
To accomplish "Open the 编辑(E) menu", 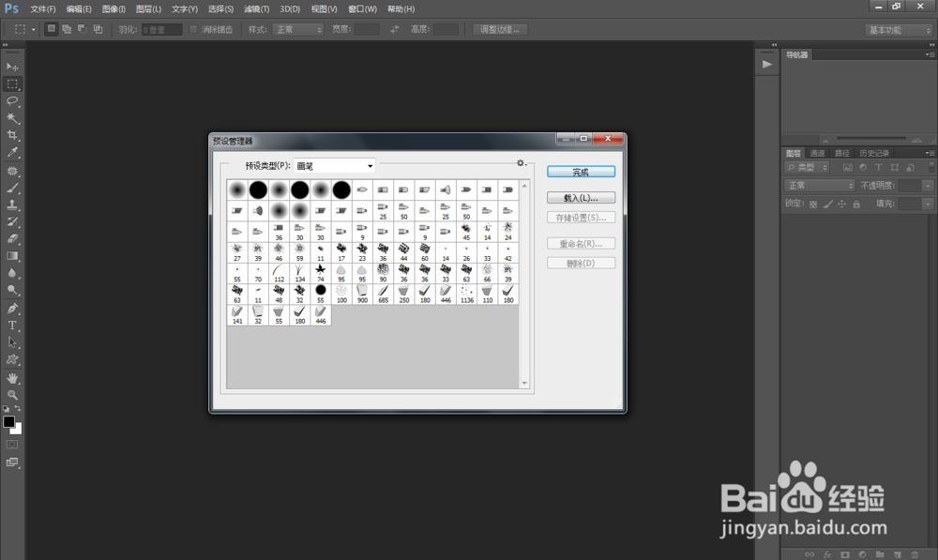I will (x=79, y=9).
